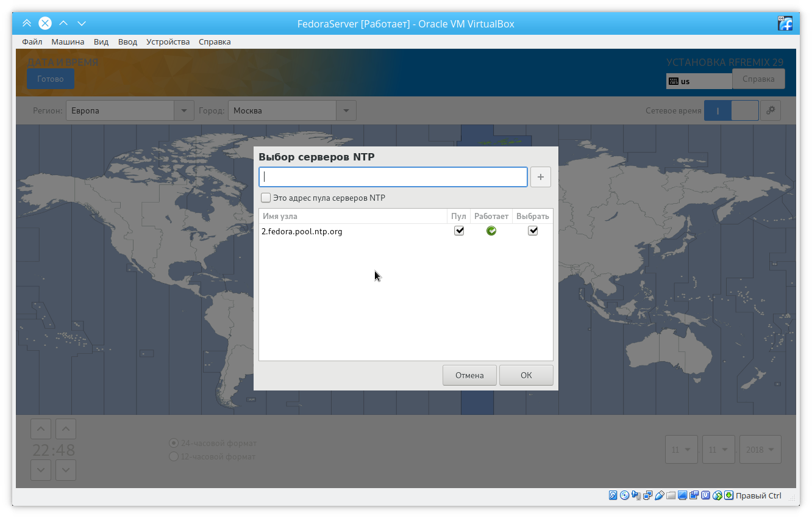
Task: Click the audio status bar icon
Action: [x=636, y=495]
